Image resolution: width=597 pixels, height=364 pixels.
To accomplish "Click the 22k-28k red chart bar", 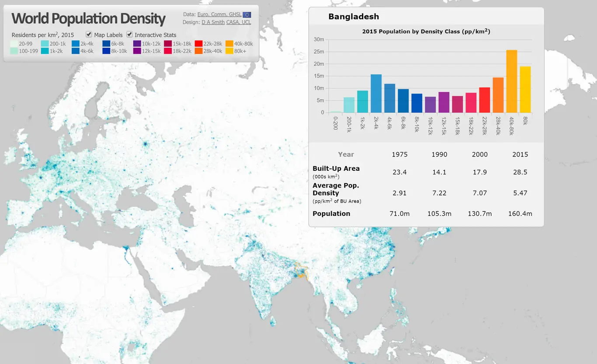I will 484,100.
